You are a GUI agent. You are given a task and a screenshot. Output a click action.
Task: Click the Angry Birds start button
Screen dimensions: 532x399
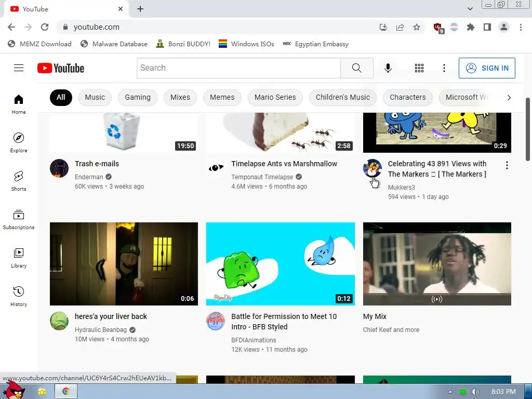tap(14, 391)
